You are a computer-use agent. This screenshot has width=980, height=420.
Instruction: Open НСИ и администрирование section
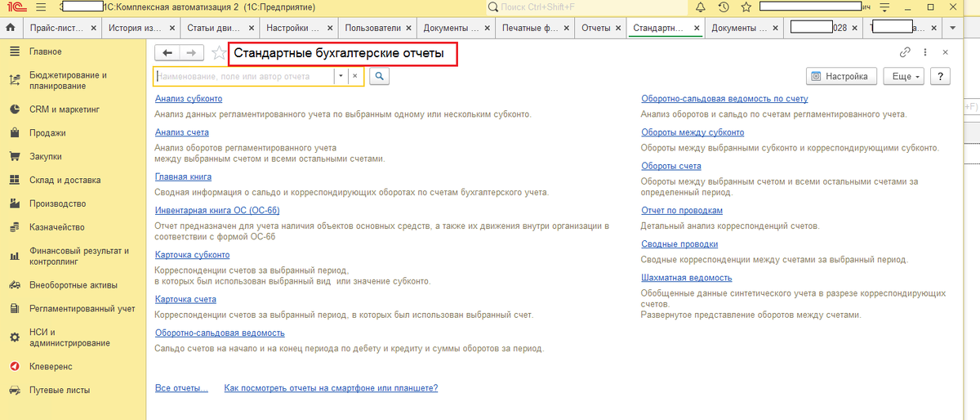point(69,337)
